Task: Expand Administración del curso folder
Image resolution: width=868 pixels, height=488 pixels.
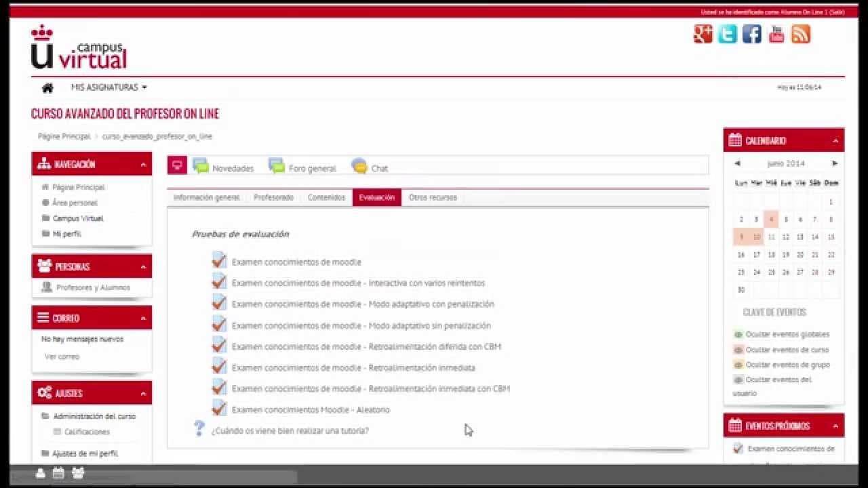Action: click(94, 416)
